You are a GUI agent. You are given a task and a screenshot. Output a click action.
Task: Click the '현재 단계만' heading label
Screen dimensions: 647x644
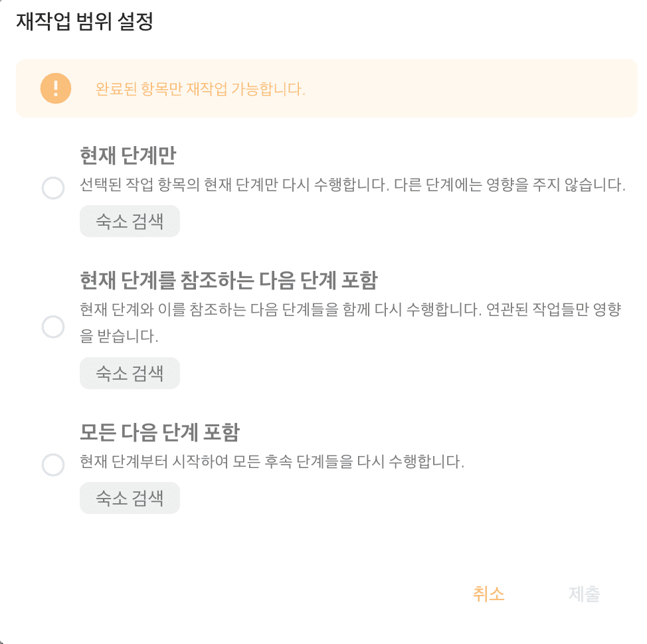[128, 156]
